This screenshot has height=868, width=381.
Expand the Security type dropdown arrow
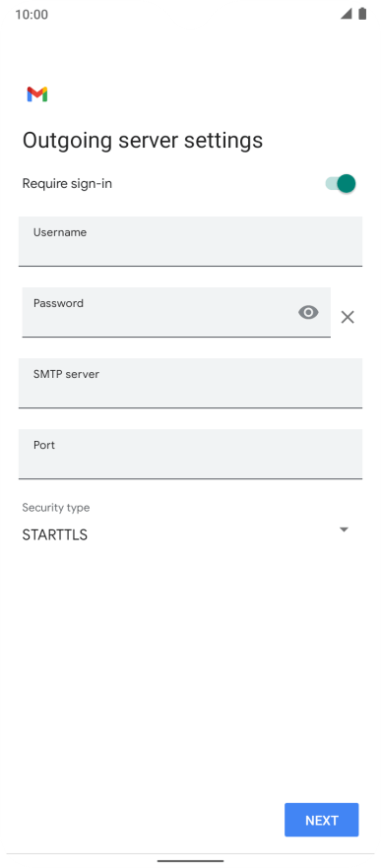click(344, 529)
